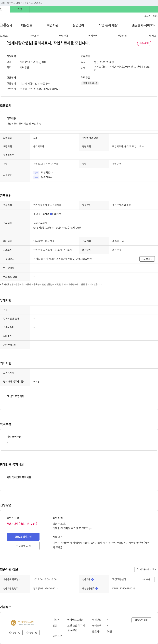Open the 채용정보 main menu
The width and height of the screenshot is (158, 644).
[x=26, y=25]
